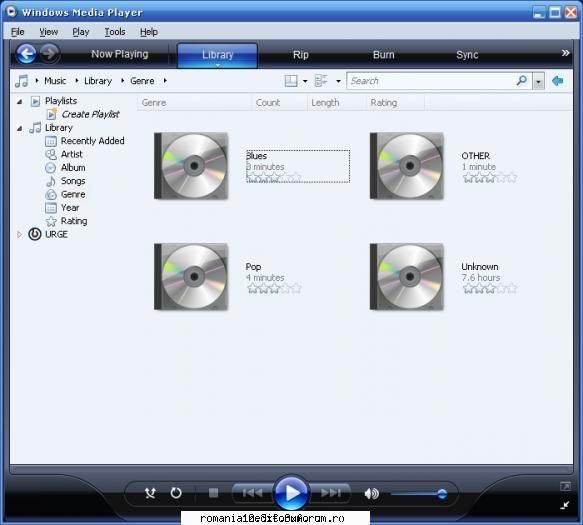Open the Burn tab

pos(383,55)
